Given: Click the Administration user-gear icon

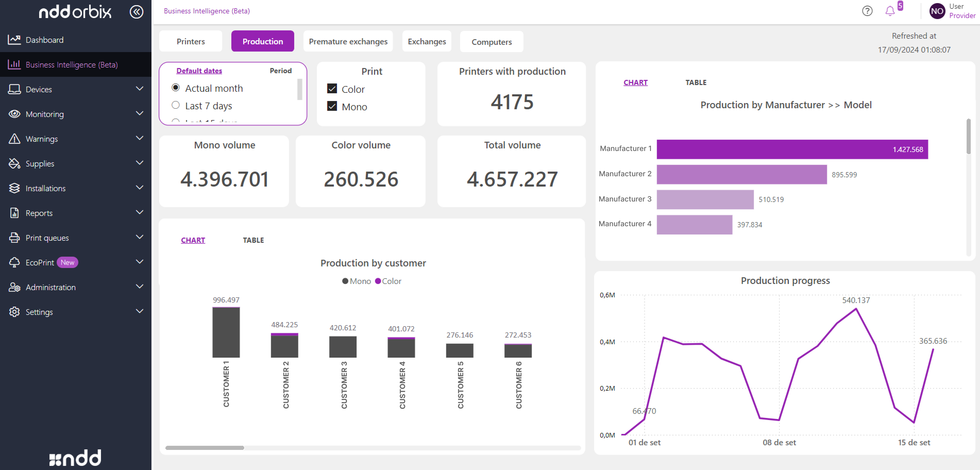Looking at the screenshot, I should [14, 287].
